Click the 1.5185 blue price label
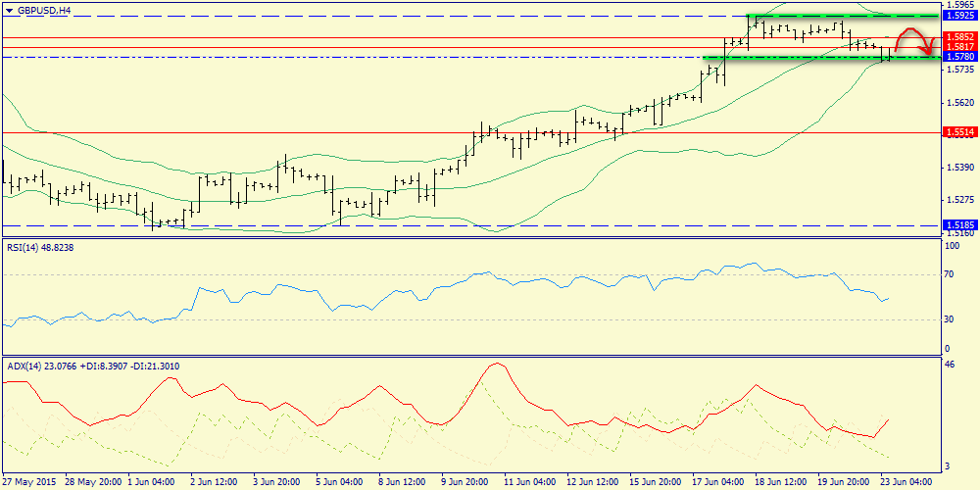 pyautogui.click(x=961, y=224)
